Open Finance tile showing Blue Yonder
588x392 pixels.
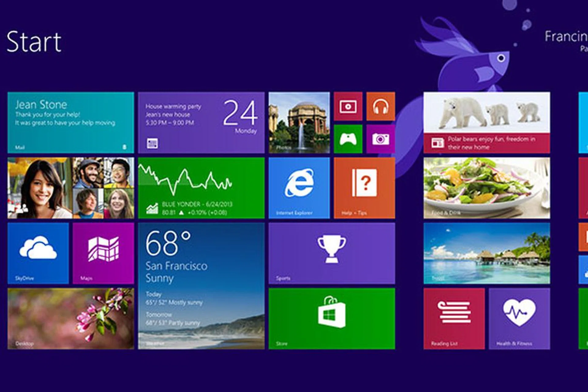point(201,188)
